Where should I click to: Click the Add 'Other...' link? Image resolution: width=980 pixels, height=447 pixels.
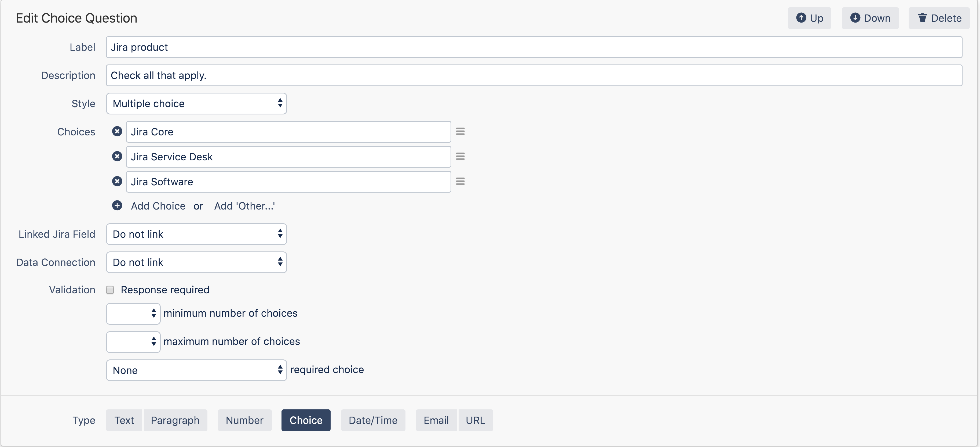(244, 206)
